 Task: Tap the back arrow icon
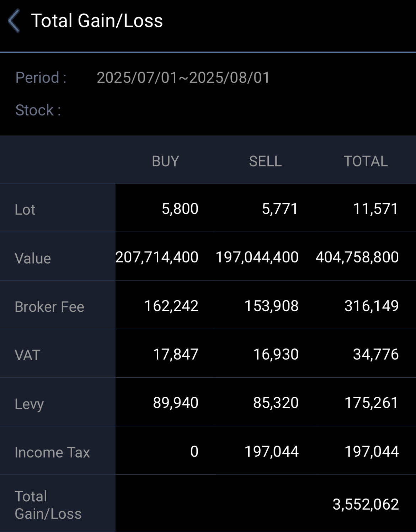tap(14, 21)
